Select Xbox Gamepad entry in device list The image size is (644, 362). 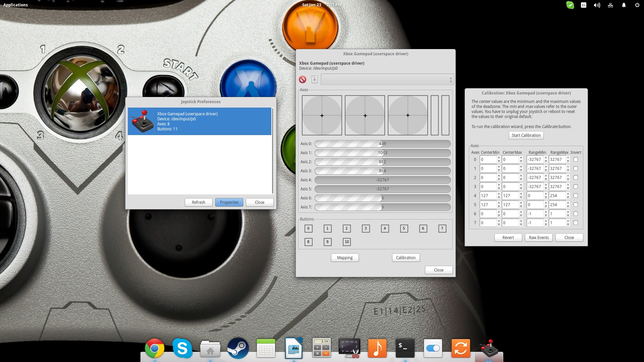click(x=200, y=121)
